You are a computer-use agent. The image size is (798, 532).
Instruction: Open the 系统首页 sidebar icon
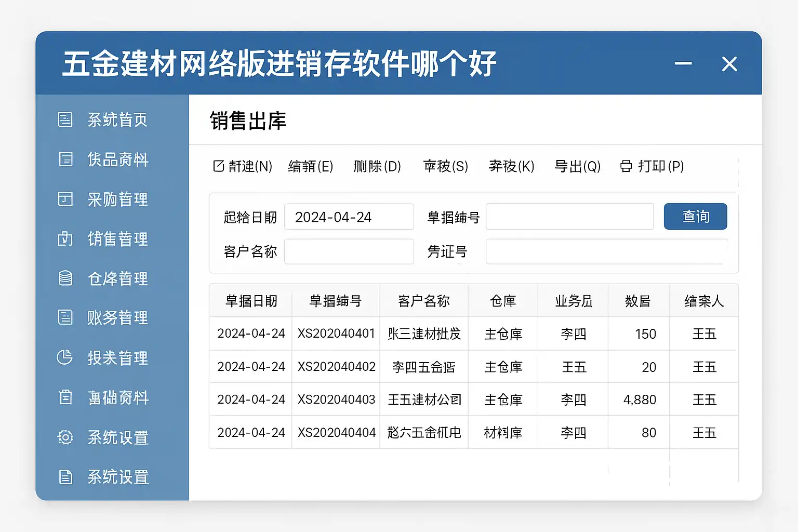pos(65,119)
